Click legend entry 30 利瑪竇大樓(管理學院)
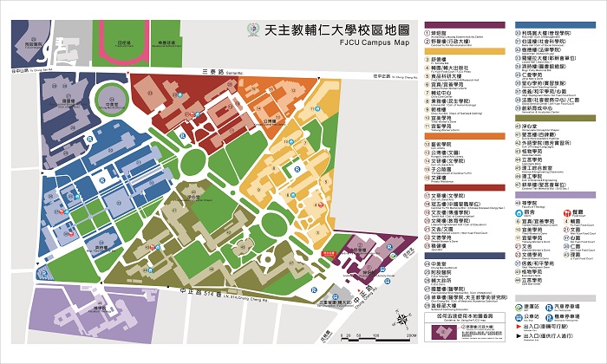 [x=543, y=33]
